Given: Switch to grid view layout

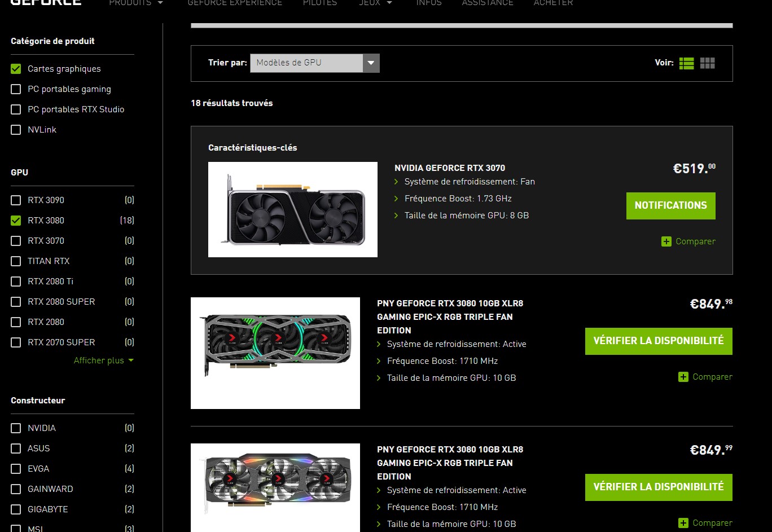Looking at the screenshot, I should pyautogui.click(x=708, y=63).
